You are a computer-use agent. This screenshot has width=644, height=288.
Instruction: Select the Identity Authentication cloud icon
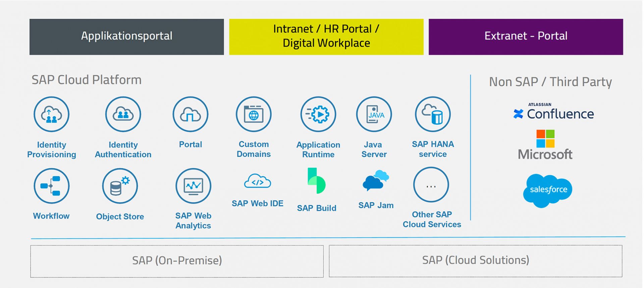point(123,114)
